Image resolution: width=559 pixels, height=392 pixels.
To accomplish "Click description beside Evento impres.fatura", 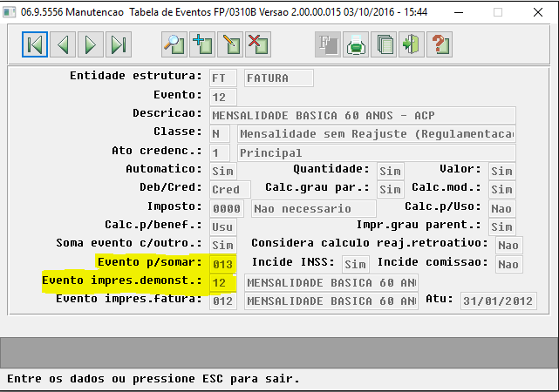I will click(331, 301).
